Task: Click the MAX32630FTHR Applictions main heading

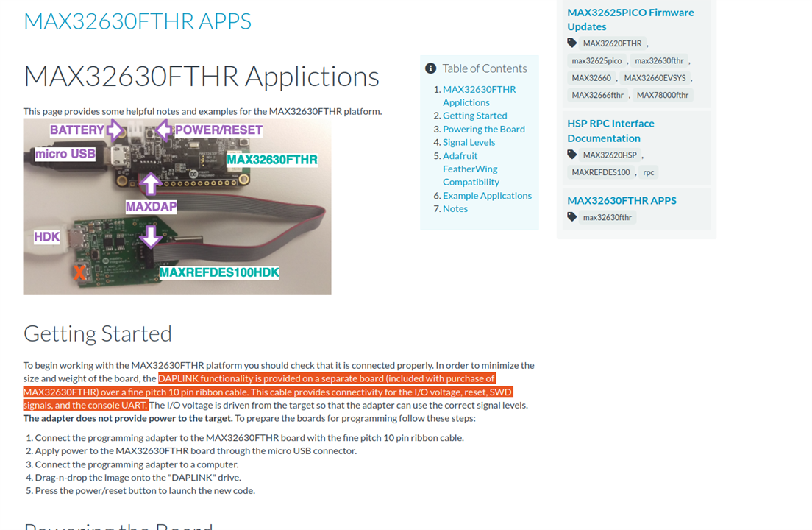Action: pyautogui.click(x=202, y=77)
